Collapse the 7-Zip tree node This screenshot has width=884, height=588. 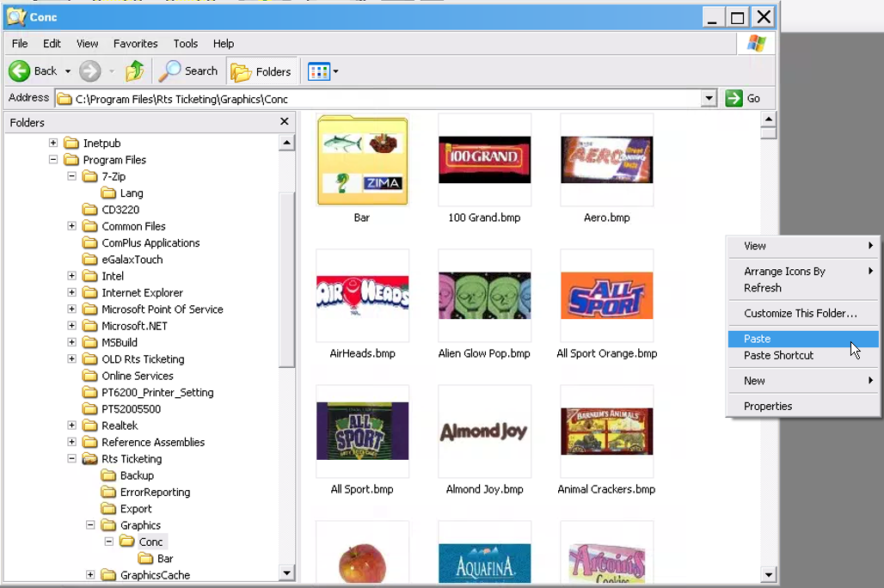click(71, 176)
